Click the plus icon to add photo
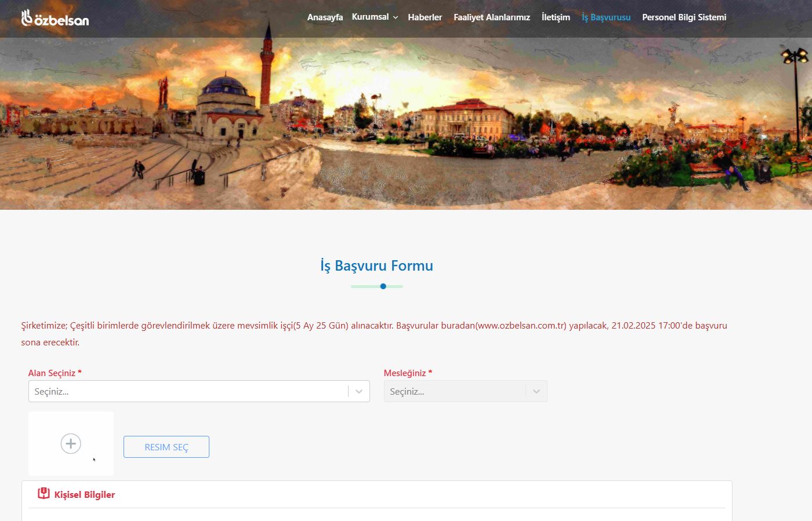 pyautogui.click(x=71, y=443)
